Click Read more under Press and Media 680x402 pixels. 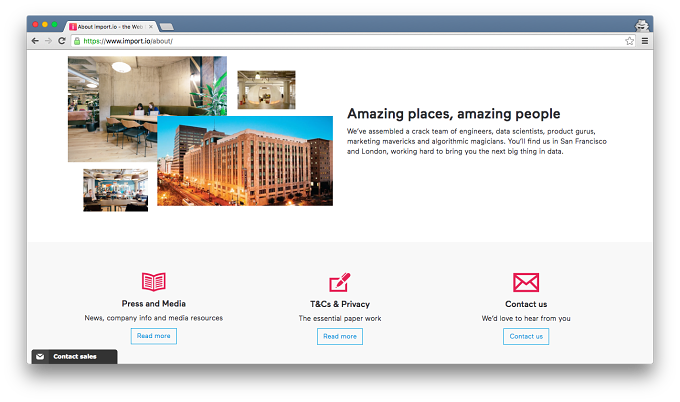pyautogui.click(x=154, y=336)
